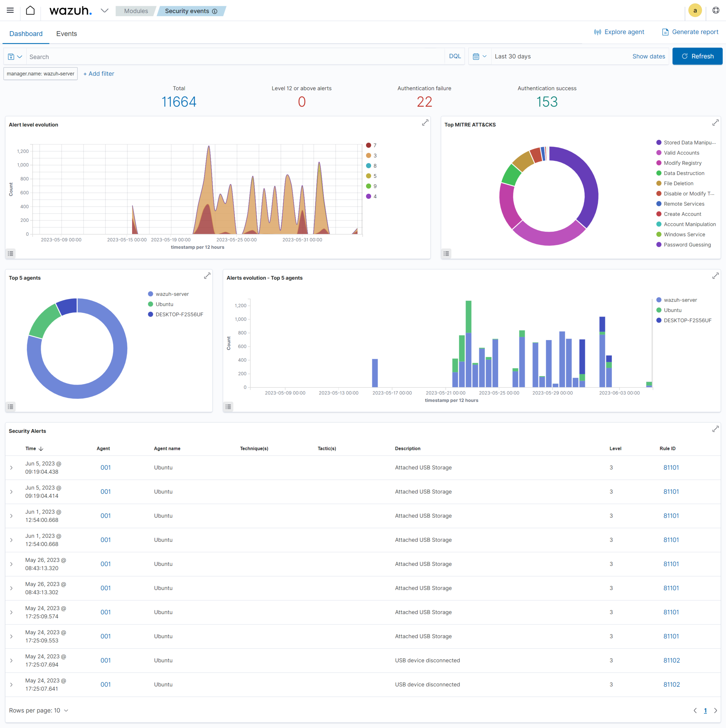The image size is (726, 728).
Task: Focus the Search query field
Action: pyautogui.click(x=236, y=57)
